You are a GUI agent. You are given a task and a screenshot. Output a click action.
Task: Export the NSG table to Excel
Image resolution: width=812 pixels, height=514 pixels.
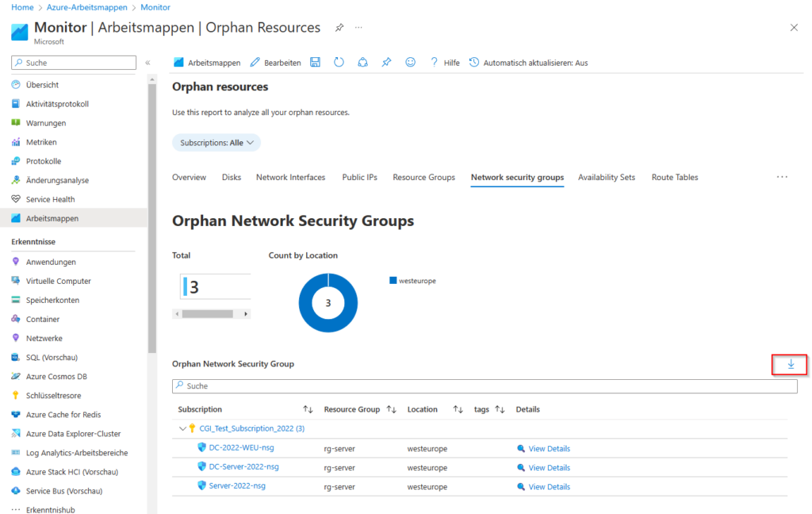pos(791,364)
